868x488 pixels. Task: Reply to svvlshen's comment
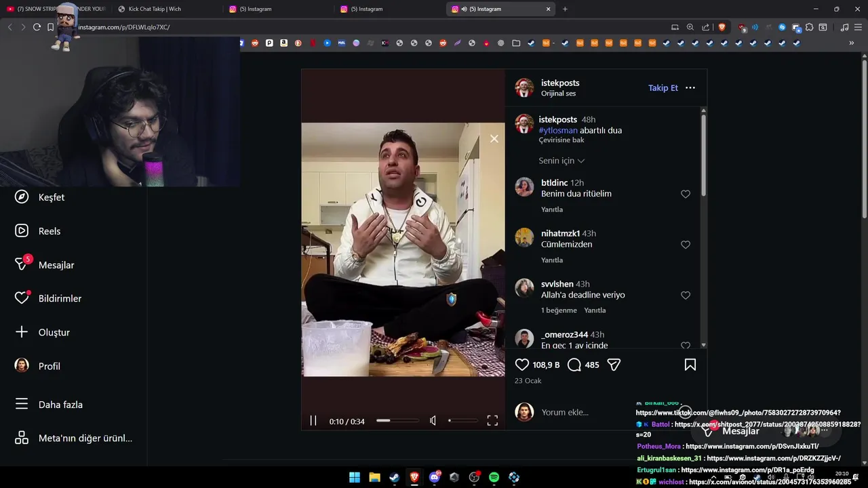(x=595, y=310)
